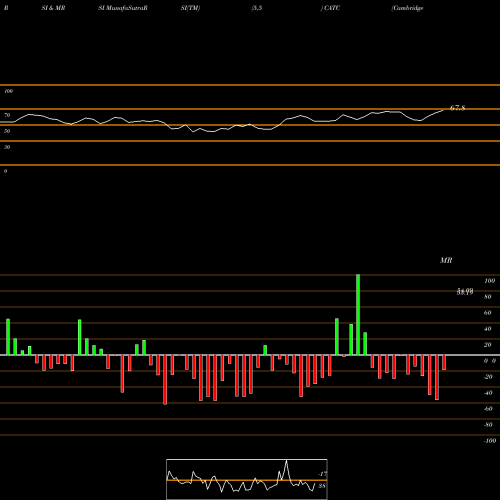Click the '70' RSI axis label
The height and width of the screenshot is (500, 500).
[x=7, y=115]
